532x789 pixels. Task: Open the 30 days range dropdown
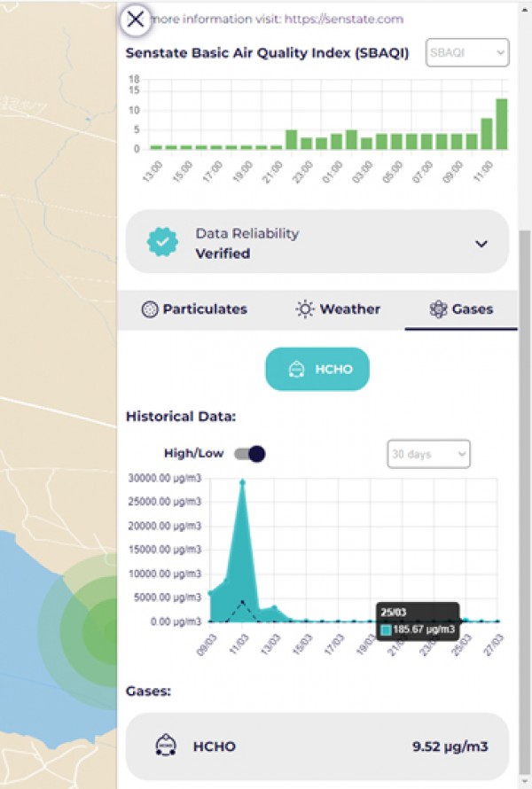[x=428, y=454]
